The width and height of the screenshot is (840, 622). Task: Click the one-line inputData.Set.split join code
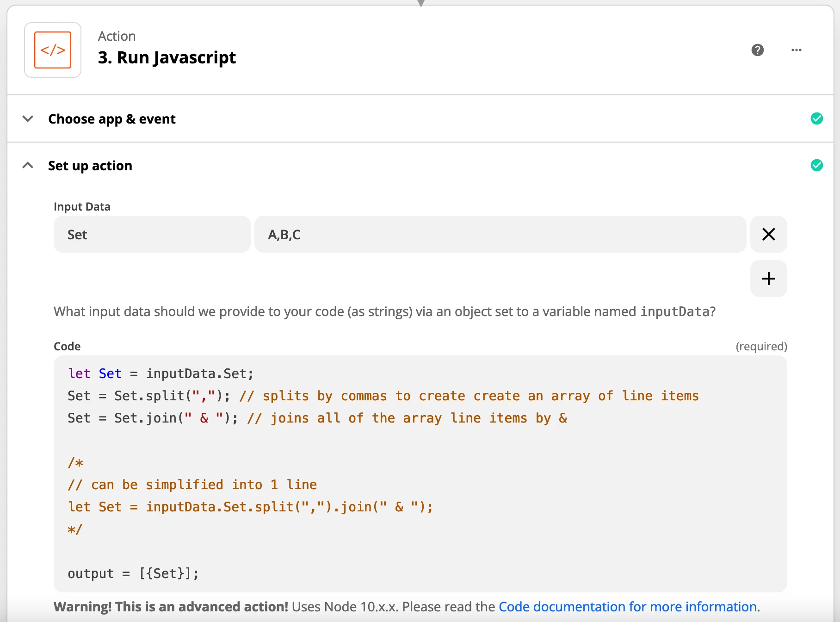click(250, 507)
